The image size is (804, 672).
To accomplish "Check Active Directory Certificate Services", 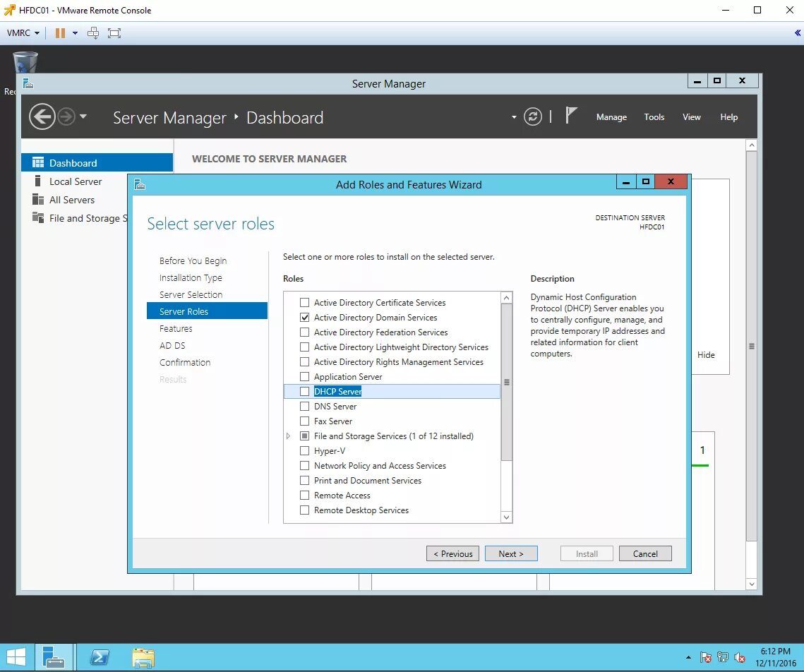I will click(304, 302).
